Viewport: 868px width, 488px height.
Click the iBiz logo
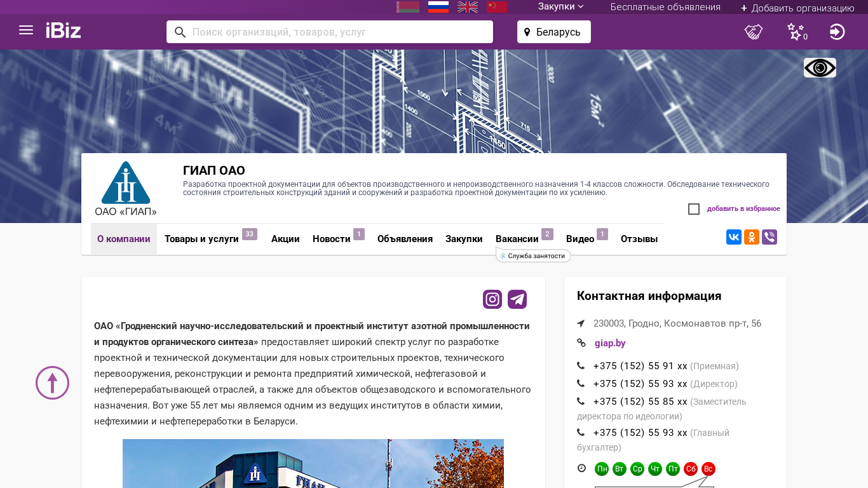(64, 30)
